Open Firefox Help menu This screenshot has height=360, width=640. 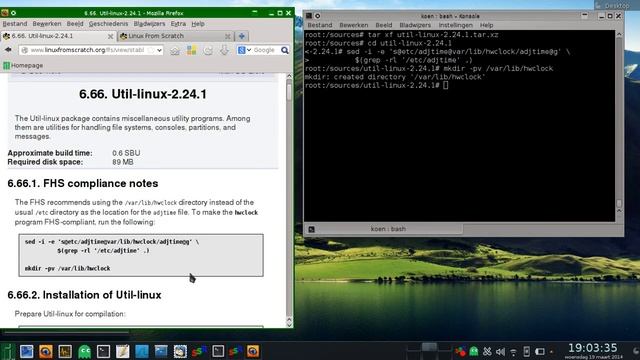tap(198, 24)
